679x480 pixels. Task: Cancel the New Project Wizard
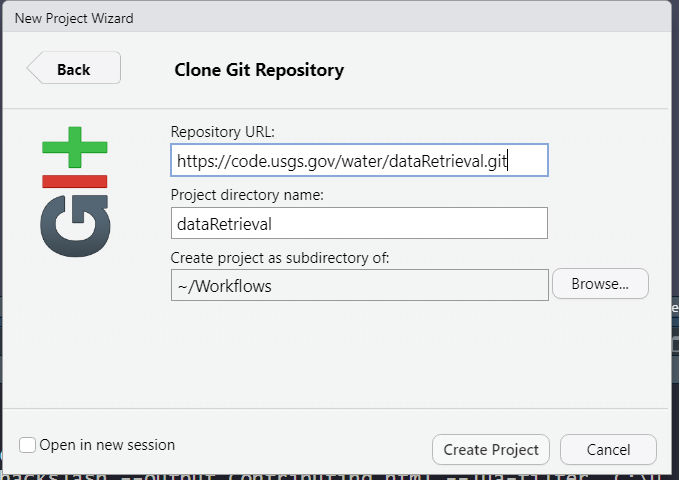click(x=608, y=450)
